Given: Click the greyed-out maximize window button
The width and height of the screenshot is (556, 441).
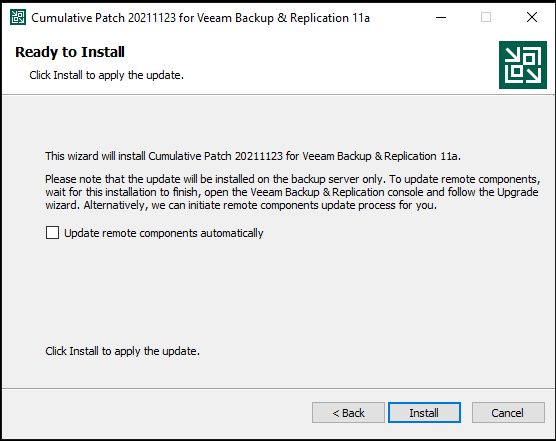Looking at the screenshot, I should 486,17.
